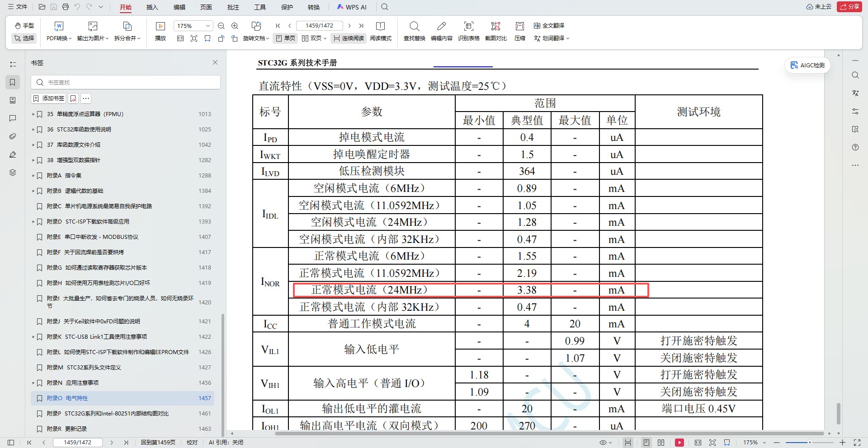Click the zoom out magnifier icon

coord(221,26)
